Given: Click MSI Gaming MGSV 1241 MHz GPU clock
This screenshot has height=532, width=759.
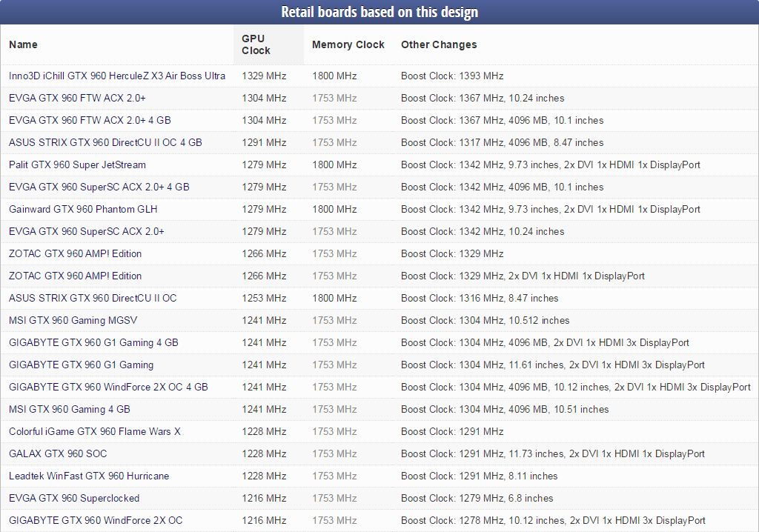Looking at the screenshot, I should (265, 320).
